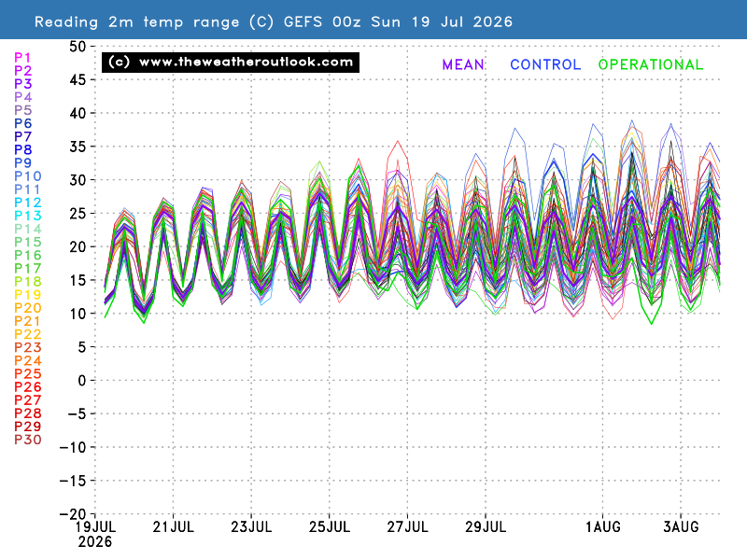Image resolution: width=747 pixels, height=560 pixels.
Task: Click the P6 legend label
Action: tap(22, 123)
